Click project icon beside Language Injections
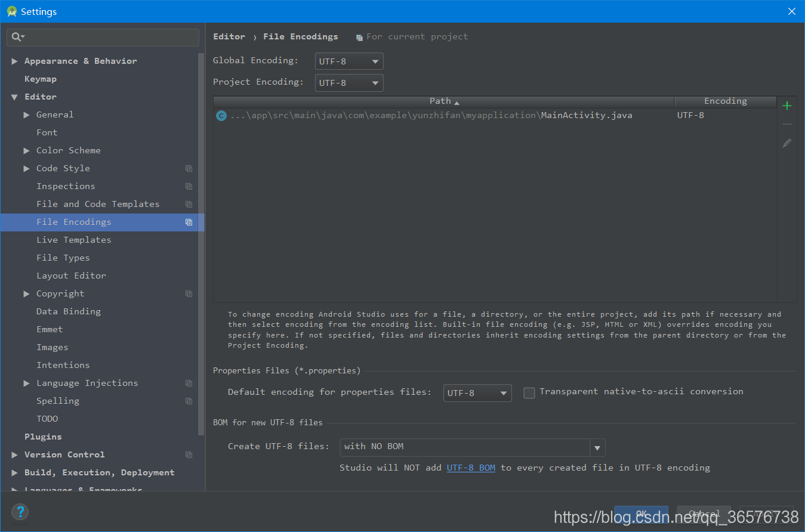The height and width of the screenshot is (532, 805). click(x=189, y=383)
